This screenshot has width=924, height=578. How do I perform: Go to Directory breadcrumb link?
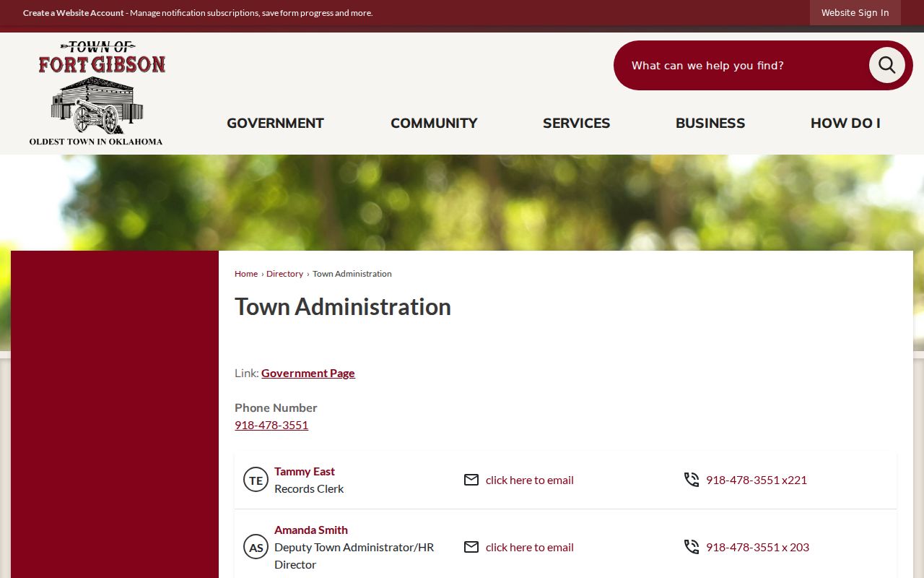284,274
